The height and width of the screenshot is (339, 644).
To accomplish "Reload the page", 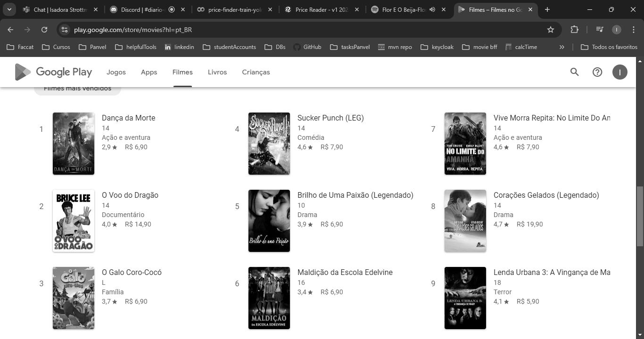I will (x=44, y=30).
